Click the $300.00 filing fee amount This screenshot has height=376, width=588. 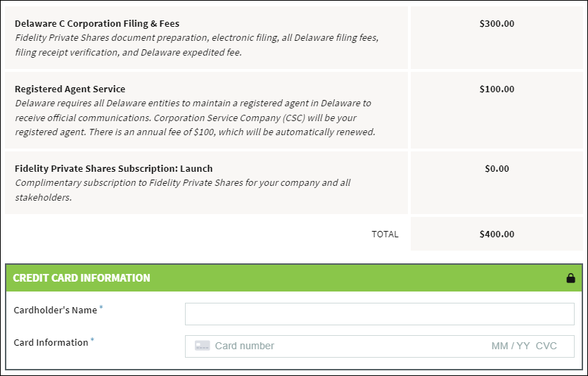pos(497,24)
